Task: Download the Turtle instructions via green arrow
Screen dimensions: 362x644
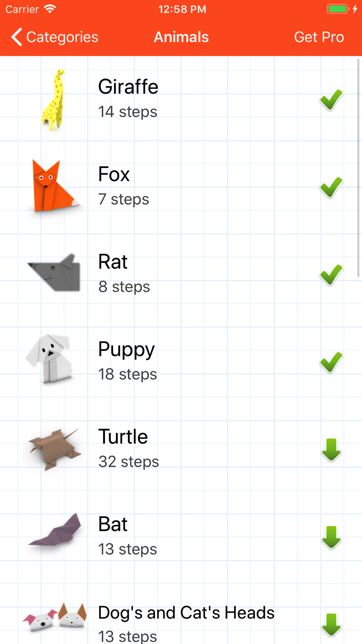Action: click(x=331, y=450)
